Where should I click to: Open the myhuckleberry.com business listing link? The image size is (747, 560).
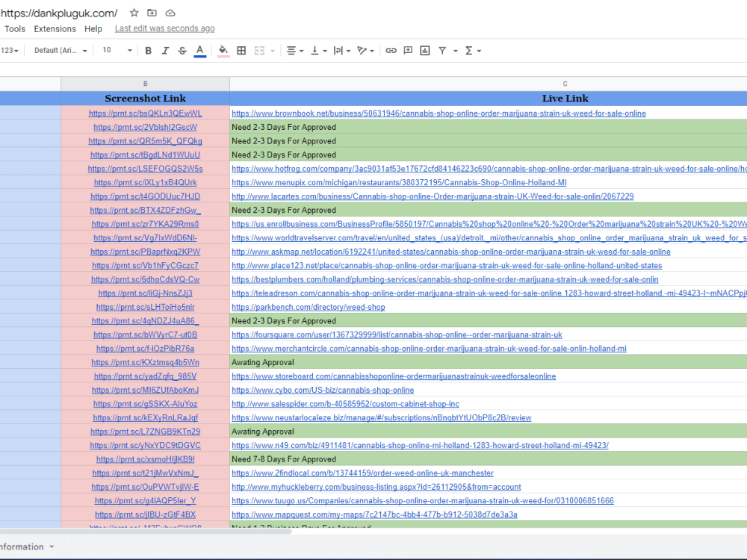pos(376,487)
